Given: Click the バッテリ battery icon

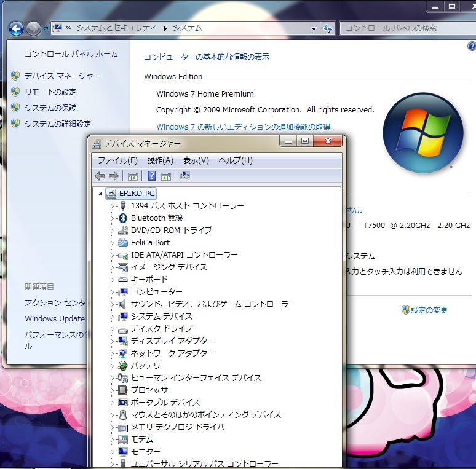Looking at the screenshot, I should 123,366.
